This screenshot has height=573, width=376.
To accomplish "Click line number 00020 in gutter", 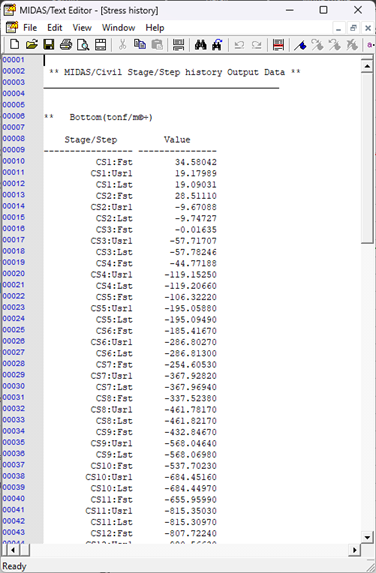I will (x=14, y=273).
